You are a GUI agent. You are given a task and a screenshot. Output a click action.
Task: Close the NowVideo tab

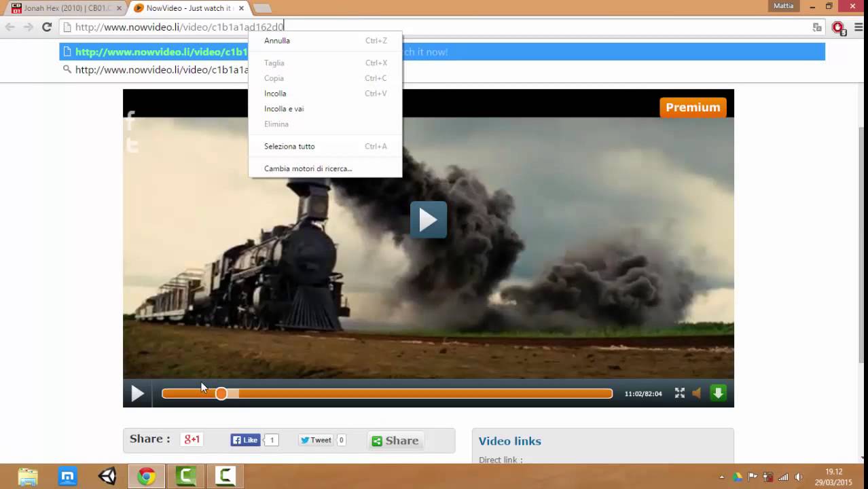pyautogui.click(x=241, y=8)
